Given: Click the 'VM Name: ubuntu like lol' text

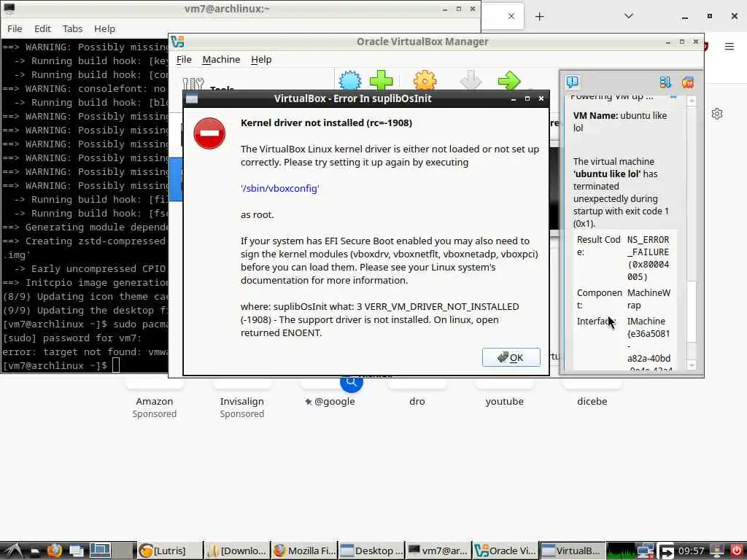Looking at the screenshot, I should coord(620,122).
